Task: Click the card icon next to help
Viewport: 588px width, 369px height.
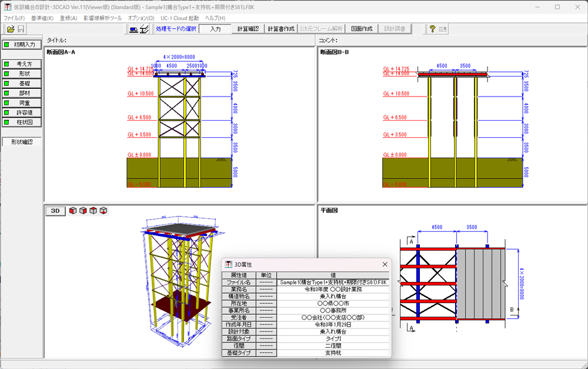Action: (x=443, y=29)
